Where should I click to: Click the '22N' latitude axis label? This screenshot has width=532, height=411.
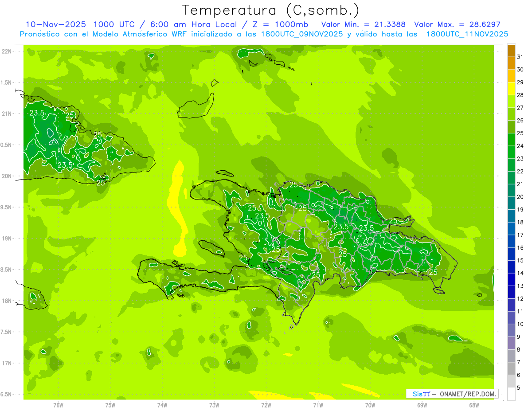(x=7, y=51)
